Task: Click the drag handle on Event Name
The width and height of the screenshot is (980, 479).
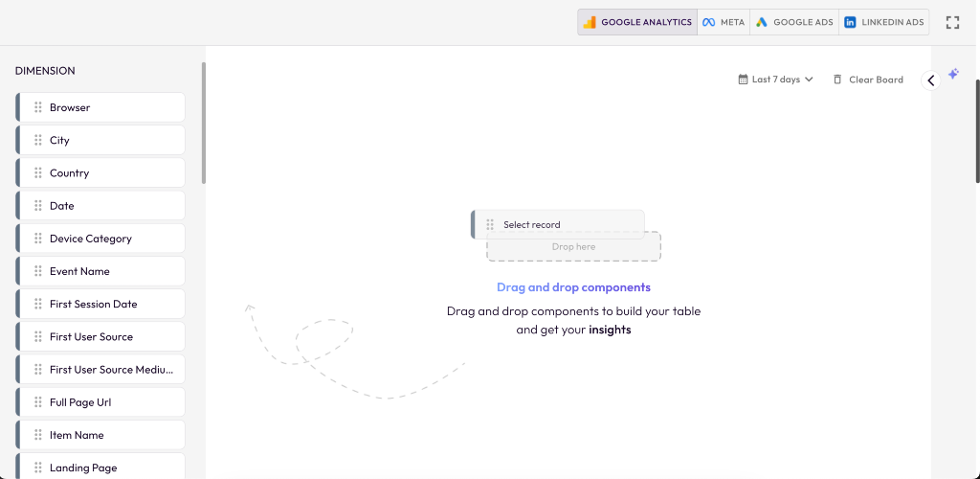Action: tap(38, 271)
